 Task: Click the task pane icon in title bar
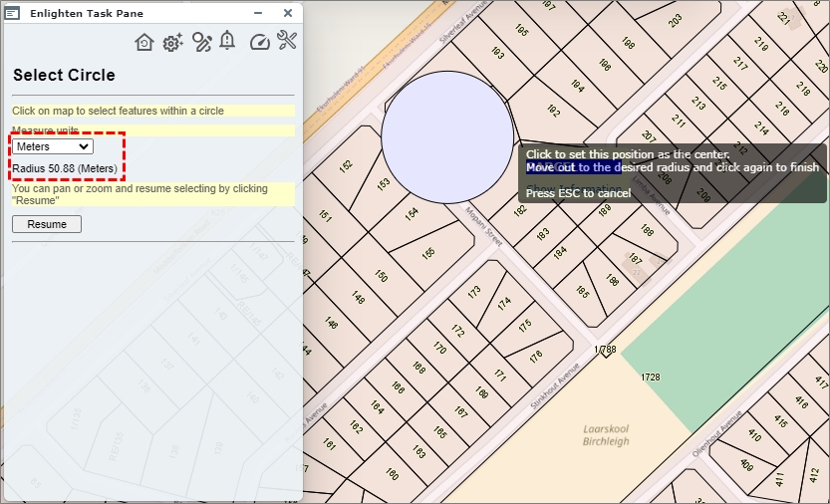click(14, 13)
